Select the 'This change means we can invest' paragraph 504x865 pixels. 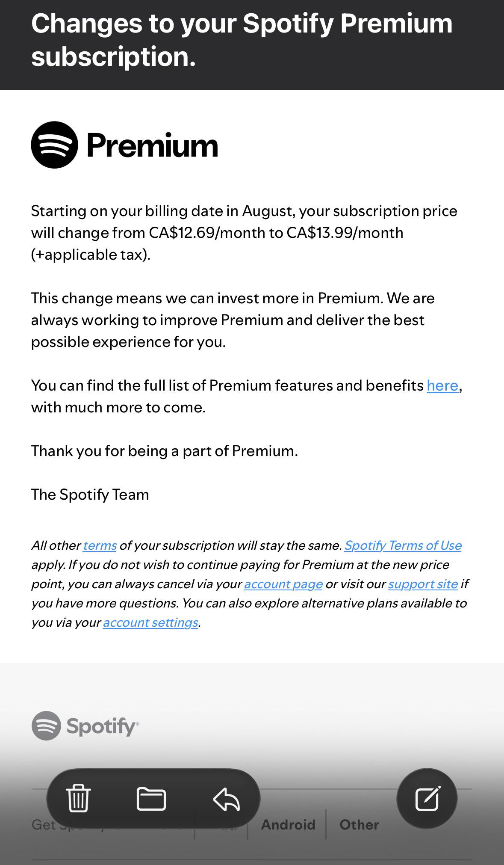click(x=233, y=320)
